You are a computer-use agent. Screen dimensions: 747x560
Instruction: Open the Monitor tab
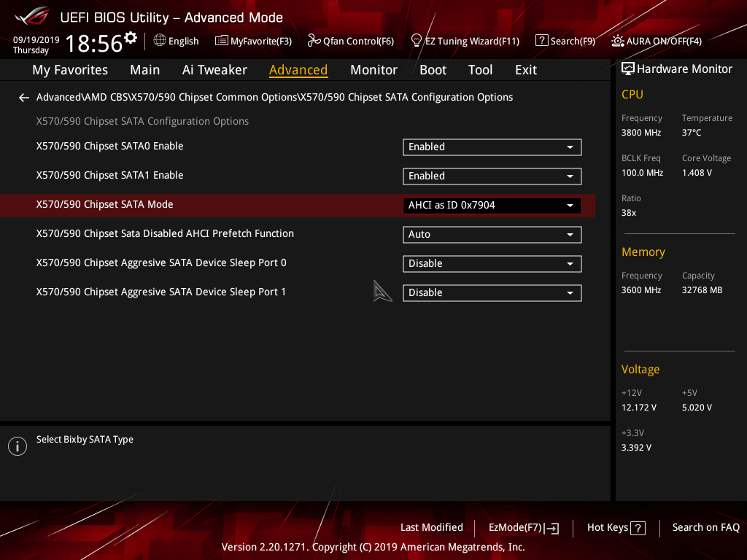(373, 70)
